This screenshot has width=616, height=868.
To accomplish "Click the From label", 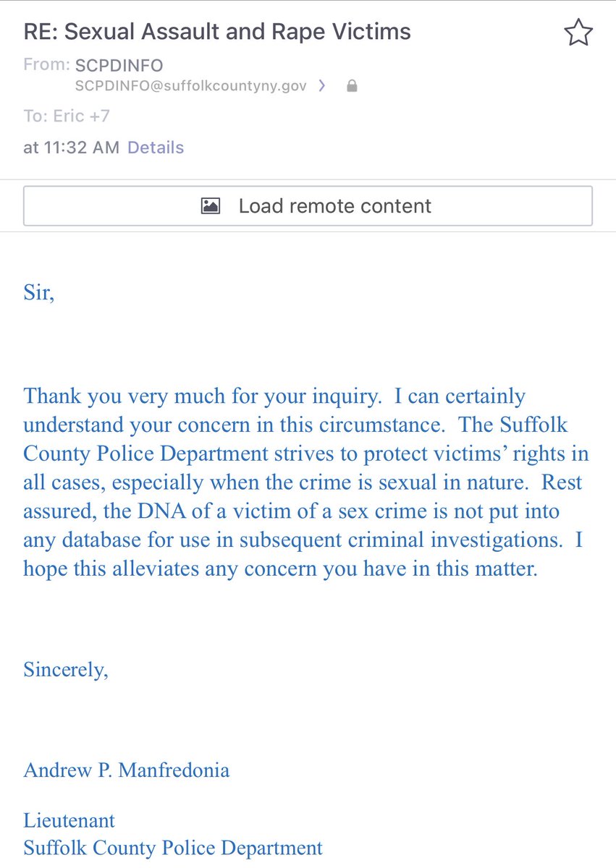I will pyautogui.click(x=46, y=65).
